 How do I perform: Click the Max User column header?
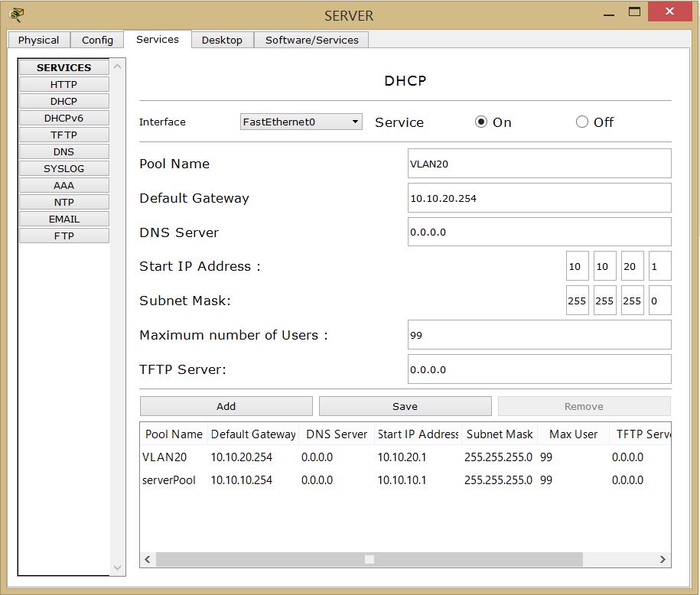pos(573,434)
